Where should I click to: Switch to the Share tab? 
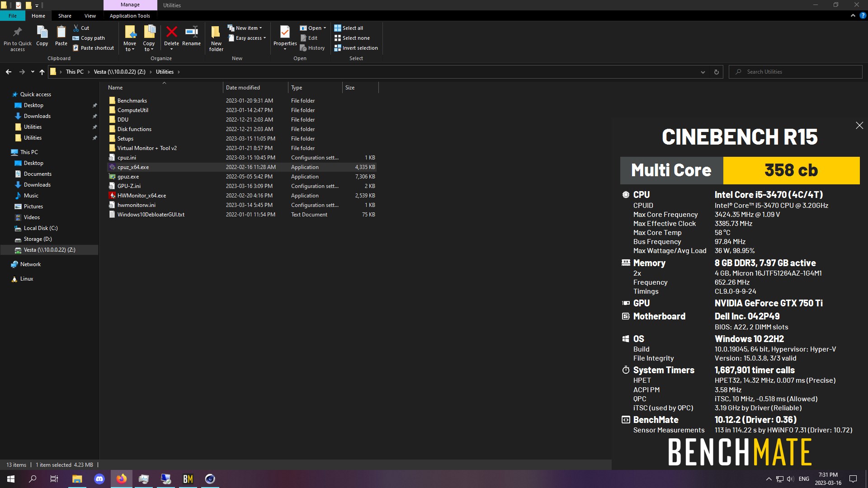click(65, 16)
